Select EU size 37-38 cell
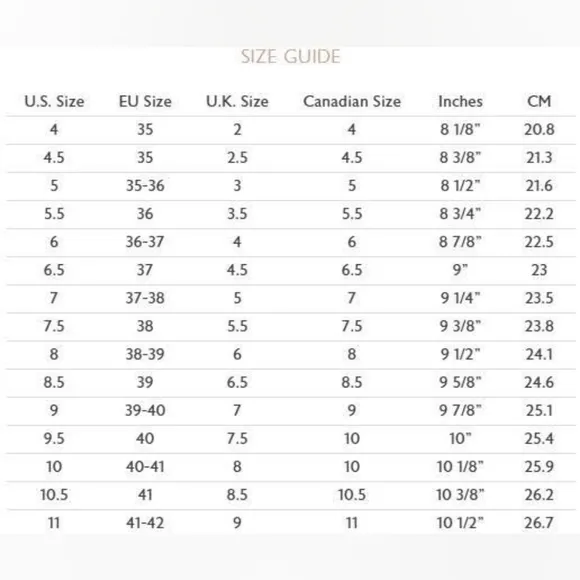Image resolution: width=580 pixels, height=580 pixels. click(145, 298)
